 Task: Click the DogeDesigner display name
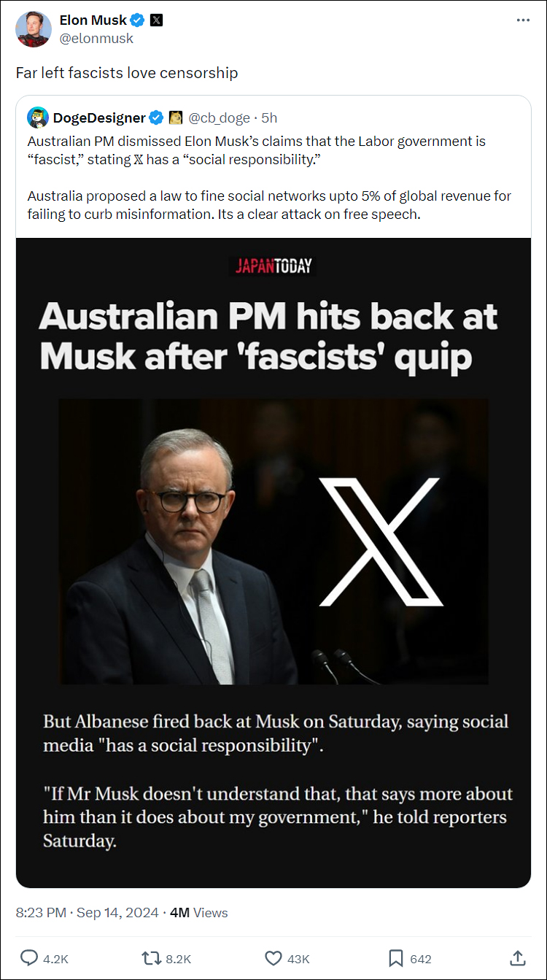tap(99, 117)
